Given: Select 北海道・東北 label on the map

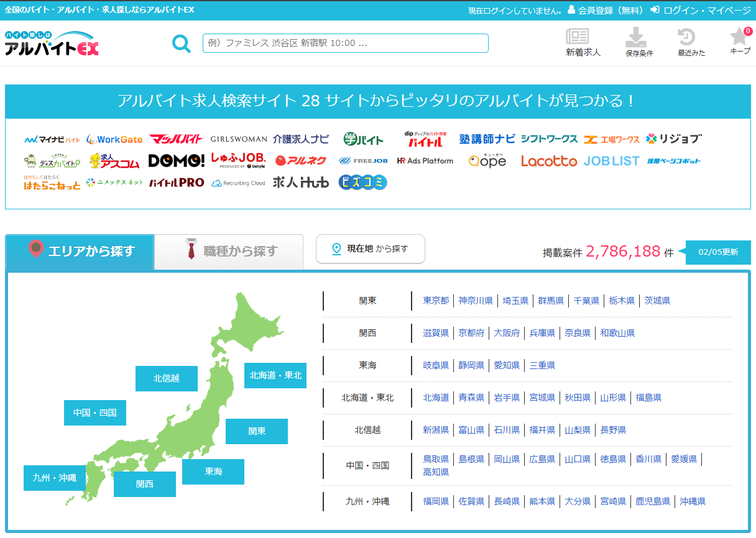Looking at the screenshot, I should 275,375.
